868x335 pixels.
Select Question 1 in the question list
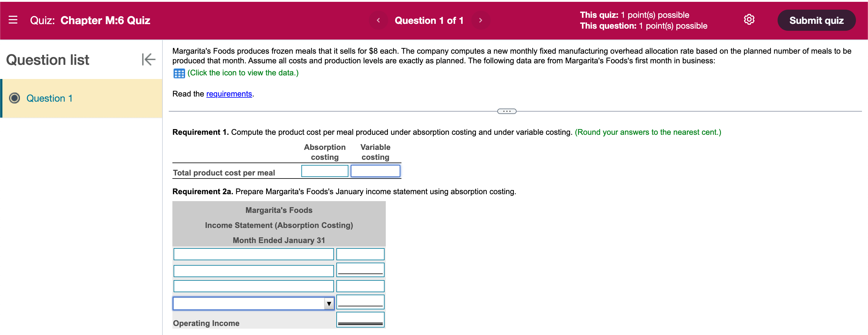(x=49, y=98)
